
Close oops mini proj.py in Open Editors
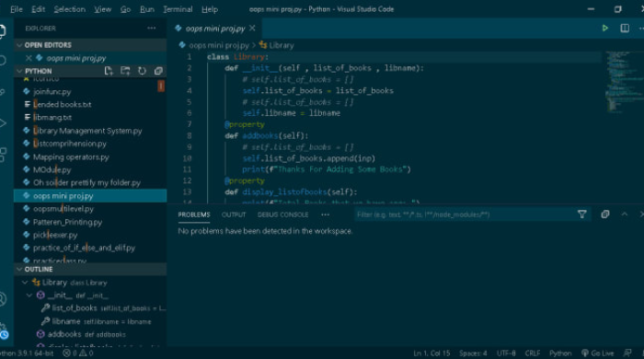[x=29, y=58]
